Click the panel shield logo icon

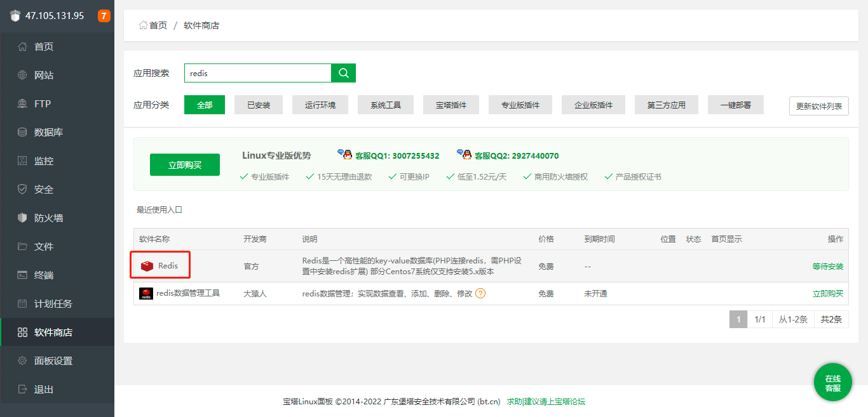point(15,16)
